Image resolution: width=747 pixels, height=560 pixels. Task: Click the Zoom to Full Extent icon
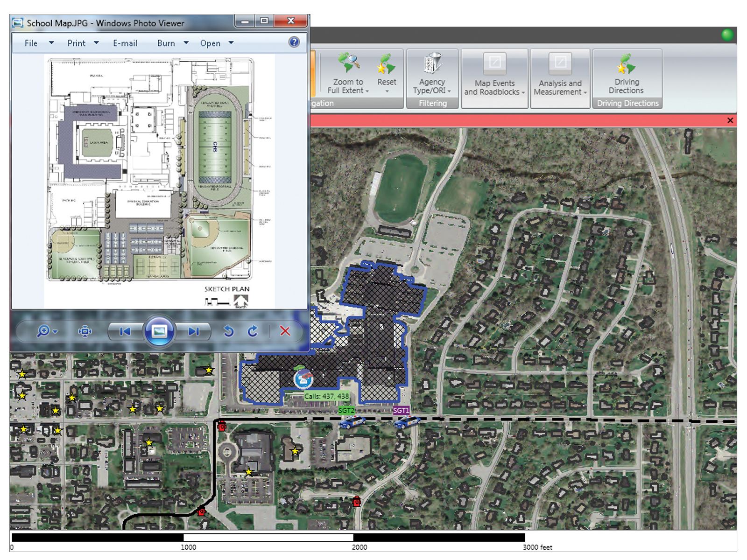click(x=347, y=65)
